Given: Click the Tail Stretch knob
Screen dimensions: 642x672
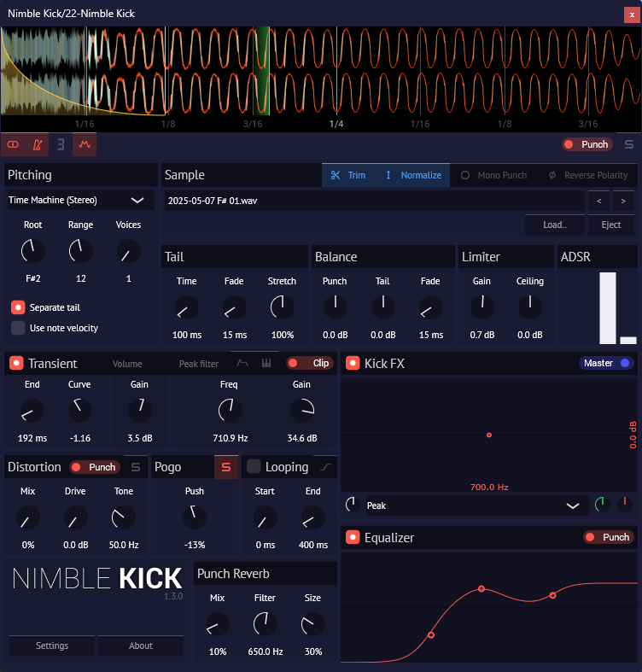Looking at the screenshot, I should tap(282, 307).
